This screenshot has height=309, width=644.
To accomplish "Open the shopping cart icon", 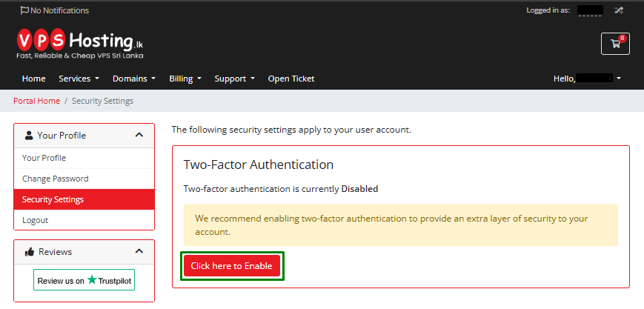I will tap(615, 44).
